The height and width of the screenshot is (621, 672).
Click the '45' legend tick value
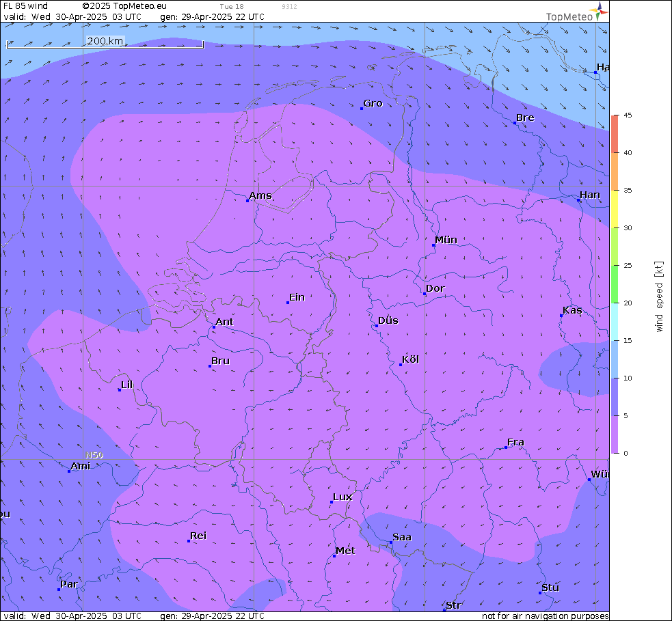click(x=628, y=115)
